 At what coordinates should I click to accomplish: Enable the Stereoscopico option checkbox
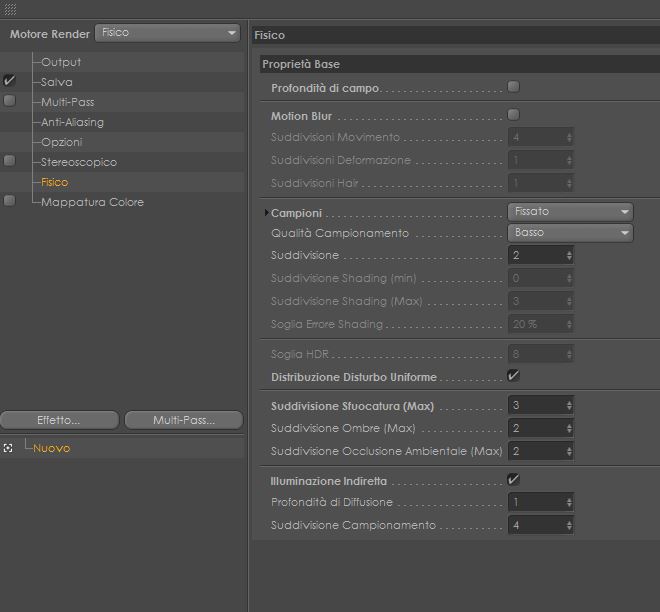tap(10, 161)
